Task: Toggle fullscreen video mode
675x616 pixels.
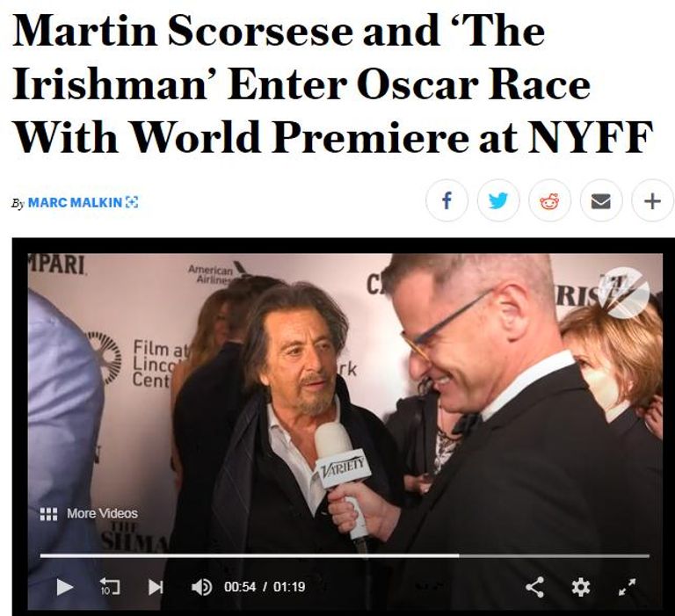Action: pos(627,587)
